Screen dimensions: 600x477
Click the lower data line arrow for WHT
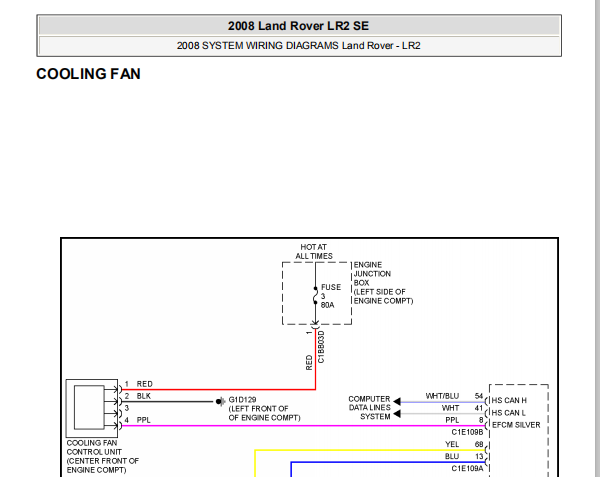[x=397, y=414]
